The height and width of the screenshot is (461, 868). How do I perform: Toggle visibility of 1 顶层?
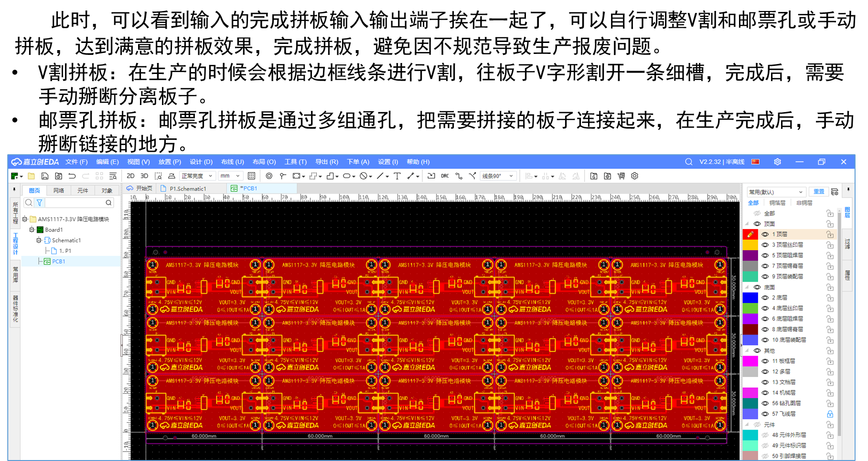pyautogui.click(x=765, y=234)
